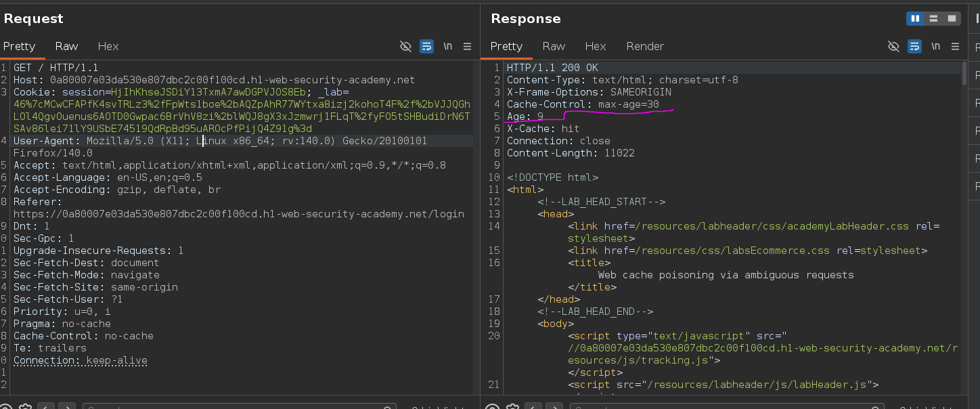The height and width of the screenshot is (409, 980).
Task: Click the 'Sec-Fetch-Site: same-origin' header
Action: point(95,287)
